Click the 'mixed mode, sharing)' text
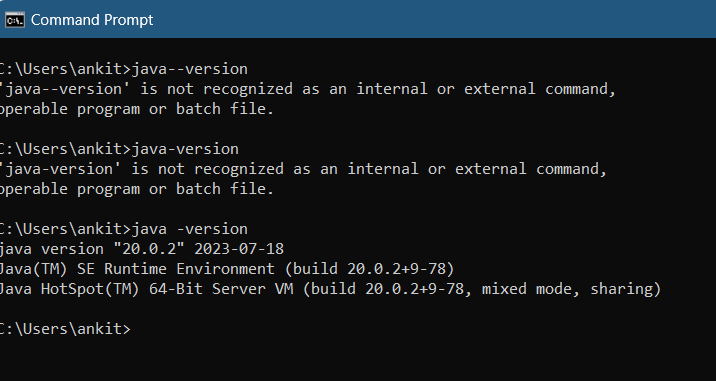The image size is (716, 381). (571, 289)
